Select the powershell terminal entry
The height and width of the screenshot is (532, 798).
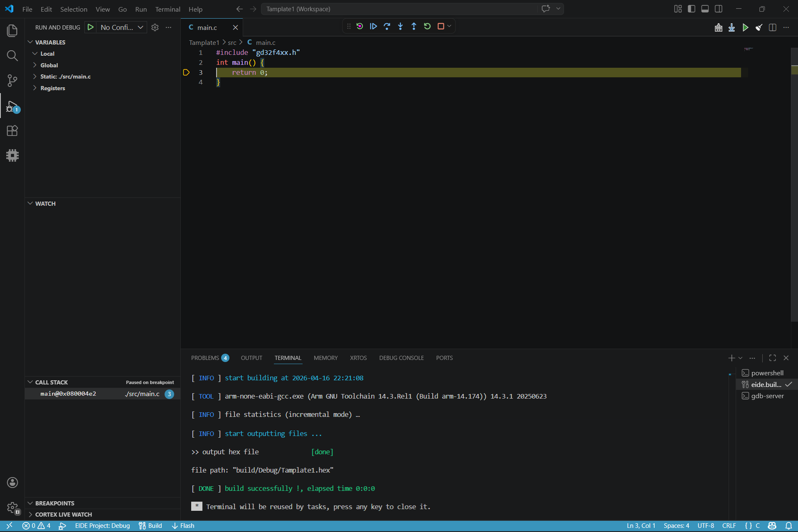(x=767, y=373)
